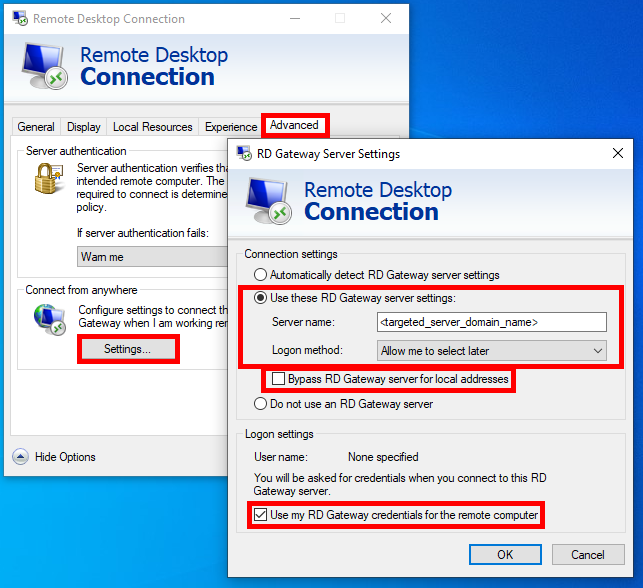Click the RD Gateway Server Settings title icon
643x588 pixels.
click(x=243, y=154)
